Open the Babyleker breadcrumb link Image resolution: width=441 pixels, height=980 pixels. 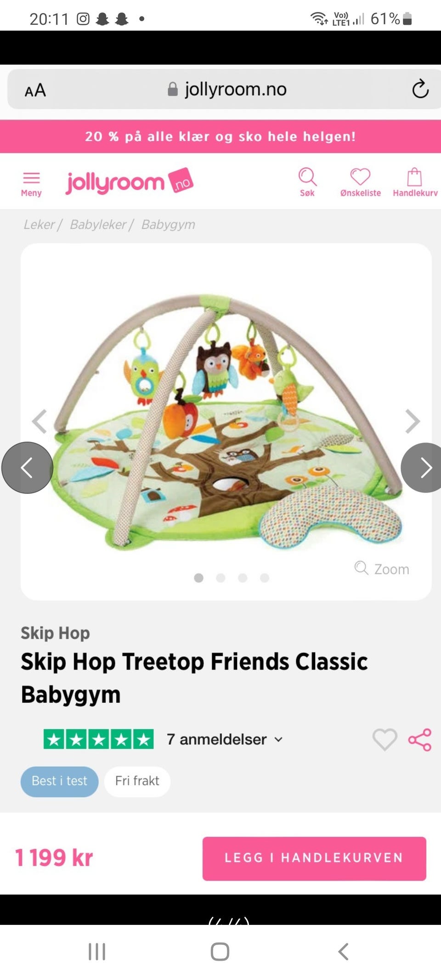tap(98, 225)
